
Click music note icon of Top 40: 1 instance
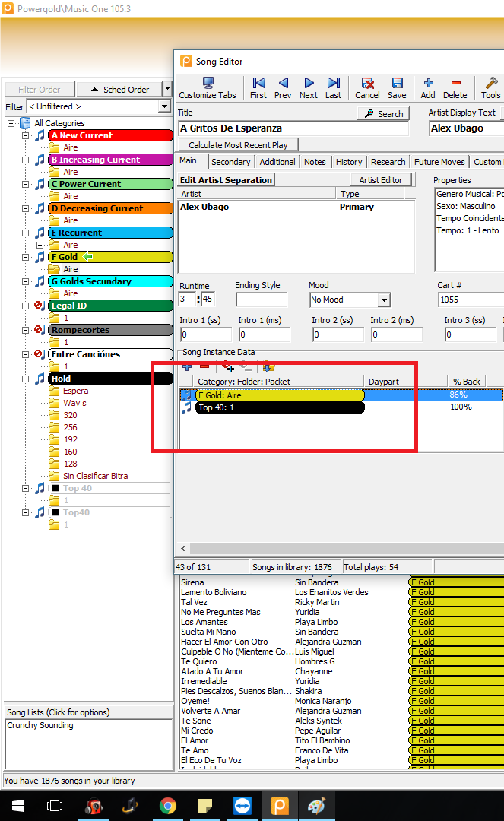pyautogui.click(x=186, y=407)
